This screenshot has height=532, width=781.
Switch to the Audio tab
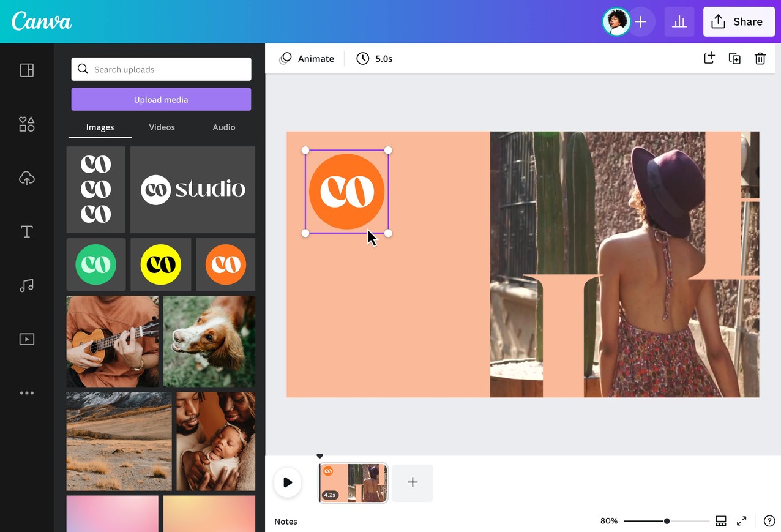pos(223,127)
